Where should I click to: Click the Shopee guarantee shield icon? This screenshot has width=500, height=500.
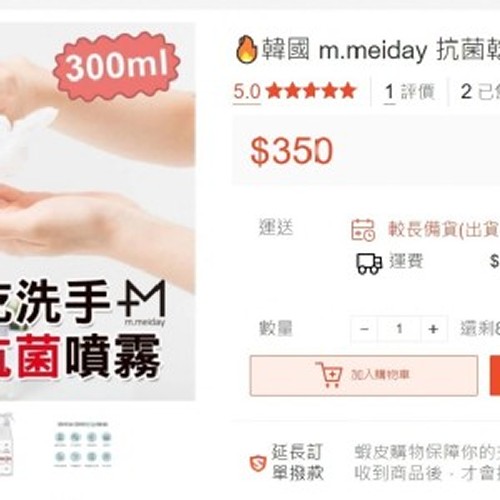(258, 463)
